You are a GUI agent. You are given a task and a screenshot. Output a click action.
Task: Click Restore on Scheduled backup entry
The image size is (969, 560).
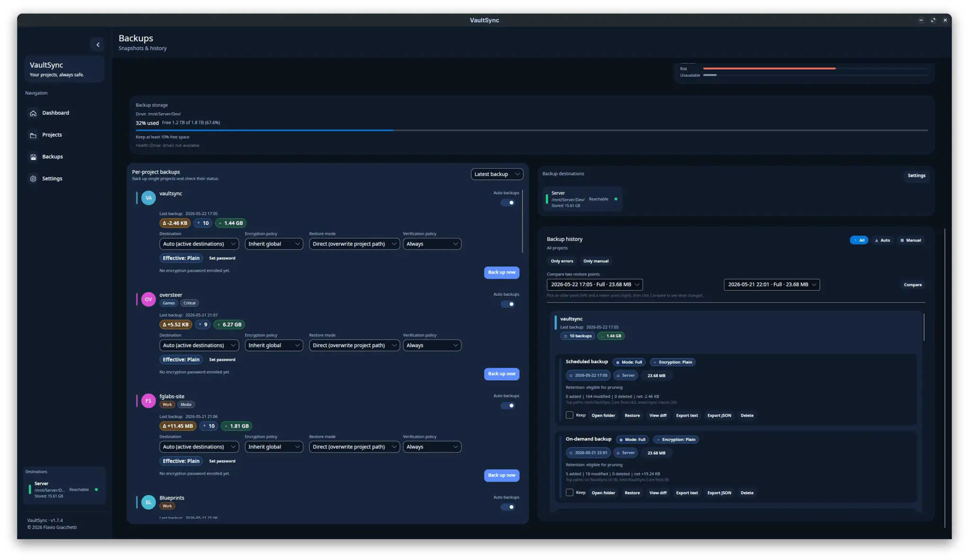pos(632,416)
